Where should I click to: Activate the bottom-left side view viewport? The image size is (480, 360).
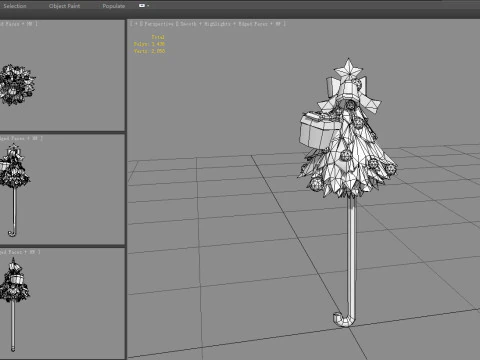pyautogui.click(x=62, y=303)
